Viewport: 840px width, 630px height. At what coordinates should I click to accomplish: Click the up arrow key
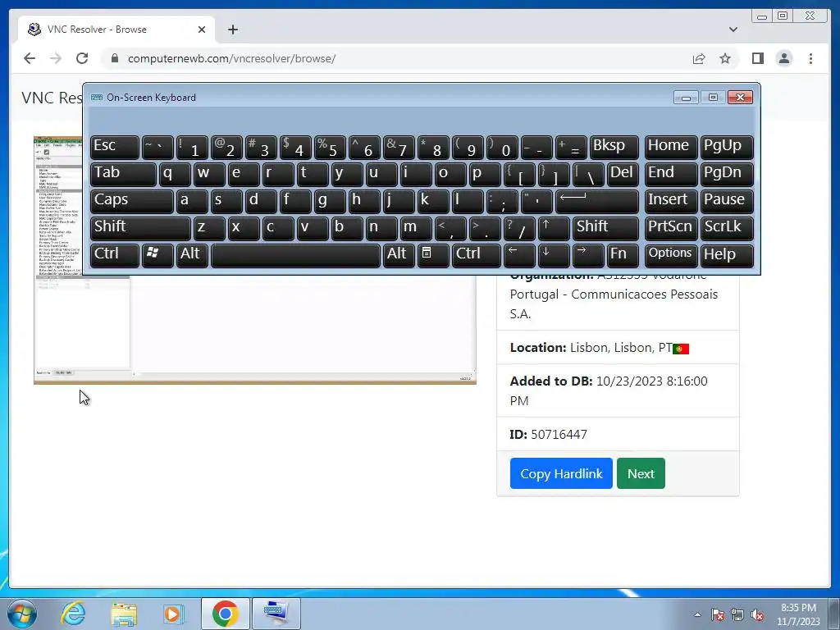[554, 228]
